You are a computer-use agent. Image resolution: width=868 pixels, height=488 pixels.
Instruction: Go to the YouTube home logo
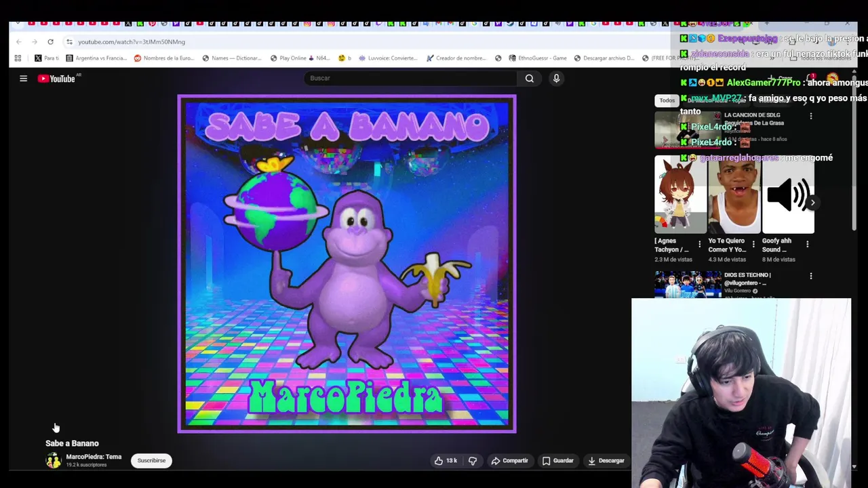(x=56, y=79)
